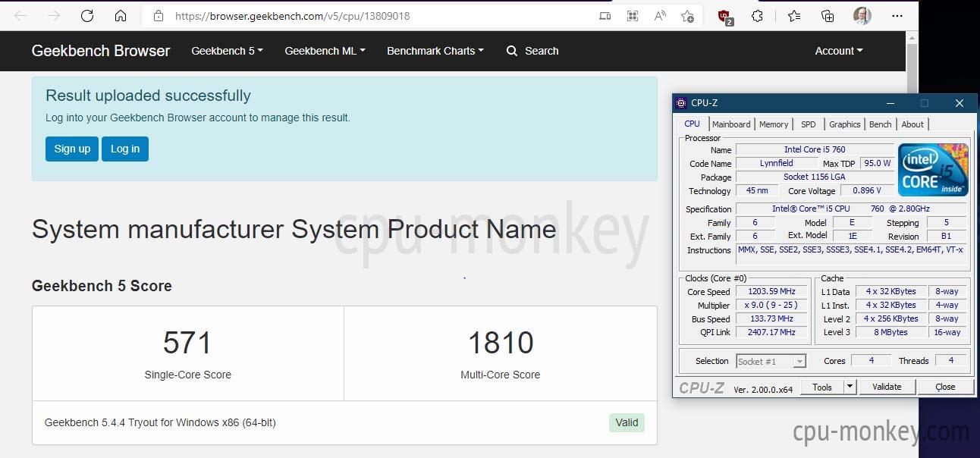Open the Favorites list icon

(794, 16)
